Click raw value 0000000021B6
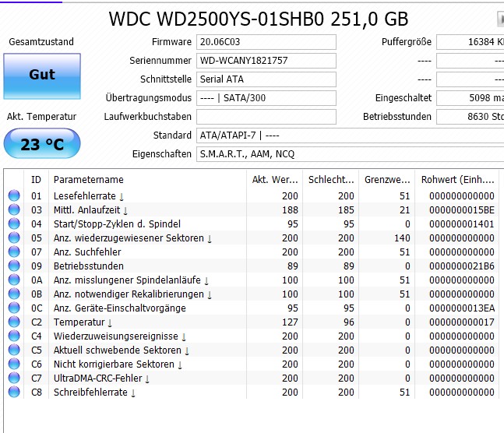 pyautogui.click(x=462, y=266)
